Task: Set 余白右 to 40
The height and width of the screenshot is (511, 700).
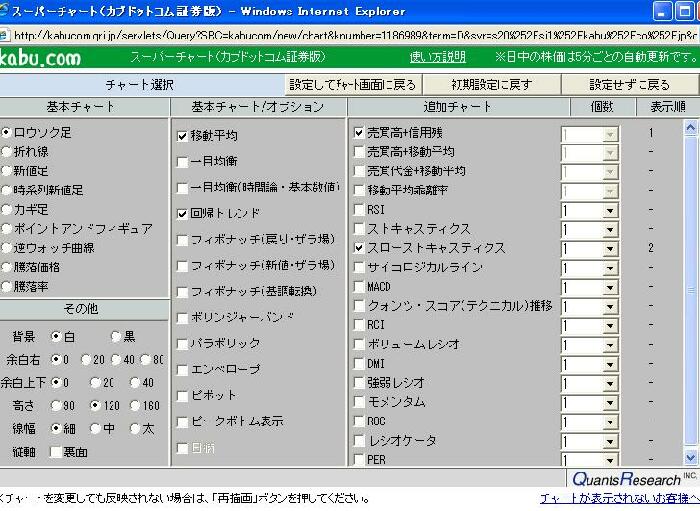Action: pyautogui.click(x=116, y=359)
